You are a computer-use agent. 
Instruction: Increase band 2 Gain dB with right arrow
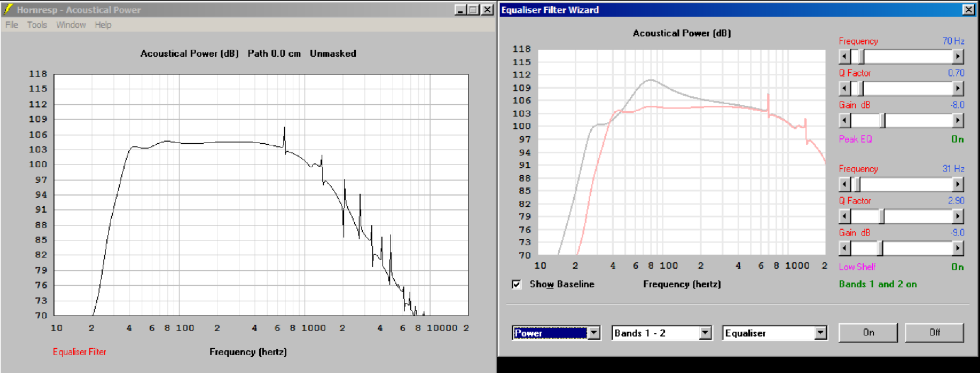tap(958, 249)
